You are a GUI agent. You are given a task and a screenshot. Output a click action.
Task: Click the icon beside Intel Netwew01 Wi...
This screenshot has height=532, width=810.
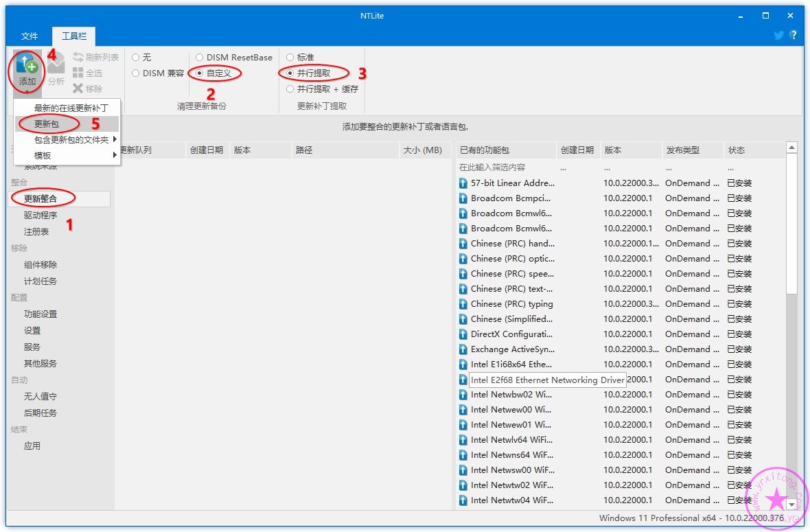[x=463, y=424]
